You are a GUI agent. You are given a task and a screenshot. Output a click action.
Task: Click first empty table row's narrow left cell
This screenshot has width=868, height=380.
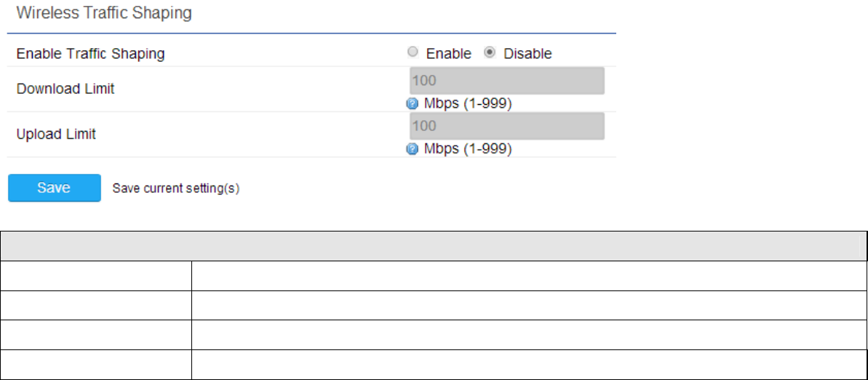96,276
